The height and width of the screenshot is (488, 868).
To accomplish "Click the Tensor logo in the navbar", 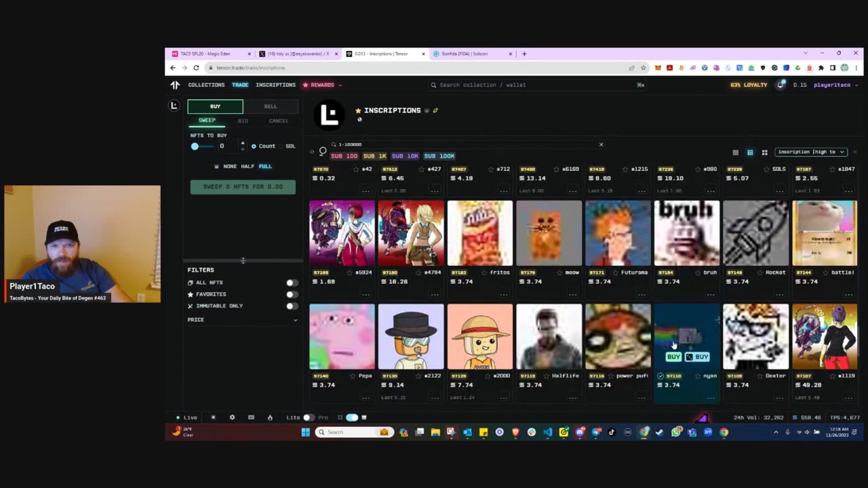I will (175, 85).
